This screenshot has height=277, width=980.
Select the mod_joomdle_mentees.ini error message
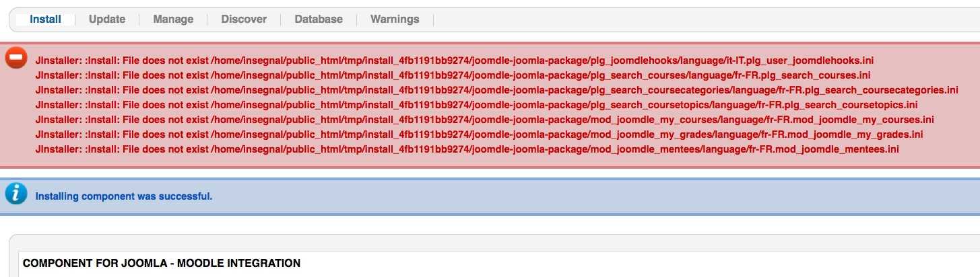click(x=467, y=149)
